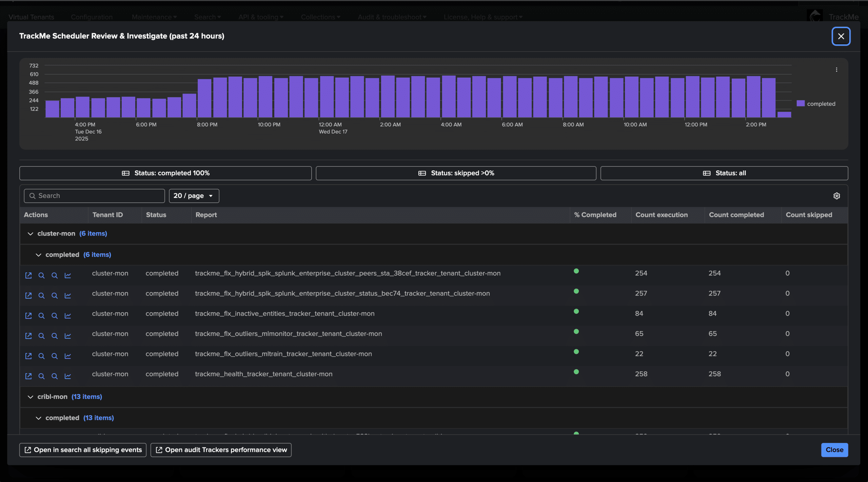Viewport: 868px width, 482px height.
Task: Click open-in-new-window icon for outliers_mltrain row
Action: click(x=28, y=356)
